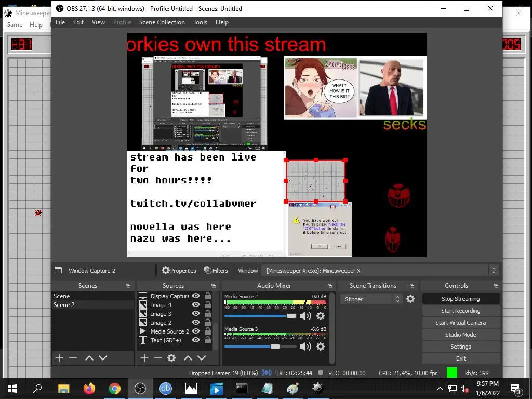The image size is (532, 399).
Task: Toggle visibility of the Display Capture source
Action: (x=196, y=296)
